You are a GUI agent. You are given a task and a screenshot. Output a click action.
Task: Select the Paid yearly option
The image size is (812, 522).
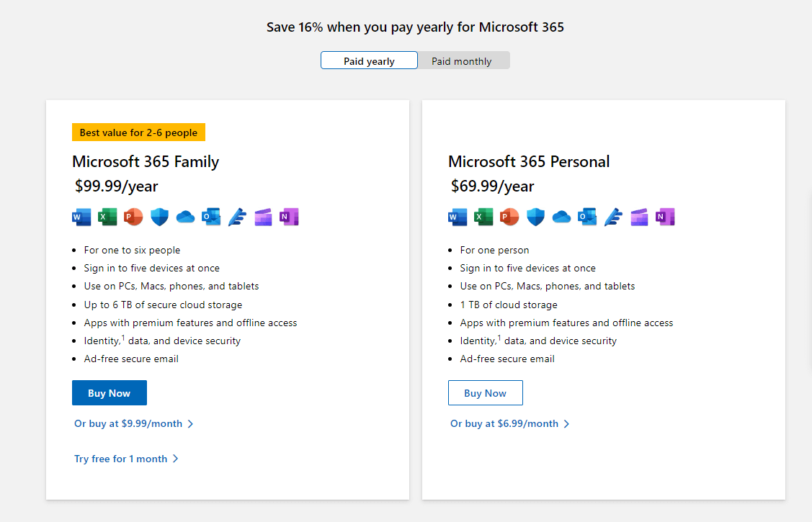(369, 60)
